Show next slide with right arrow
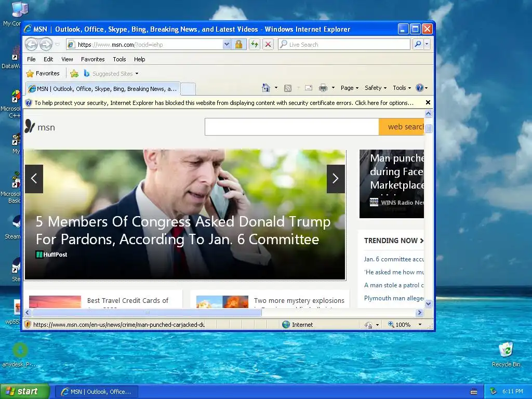The image size is (532, 399). point(336,179)
